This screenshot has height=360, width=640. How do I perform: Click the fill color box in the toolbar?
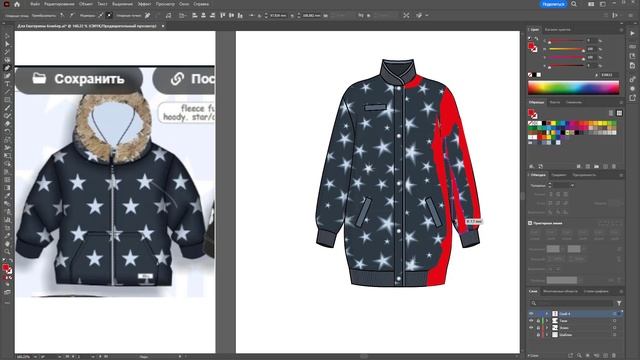tap(5, 267)
